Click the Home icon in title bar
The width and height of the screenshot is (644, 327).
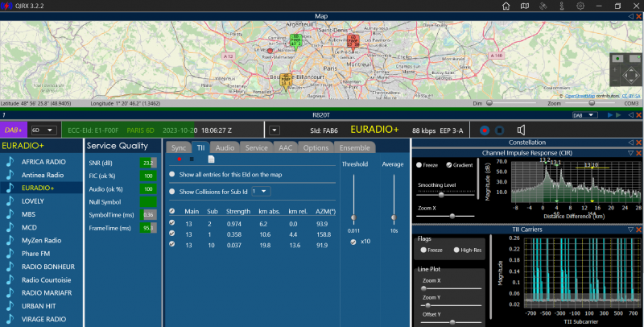[506, 6]
